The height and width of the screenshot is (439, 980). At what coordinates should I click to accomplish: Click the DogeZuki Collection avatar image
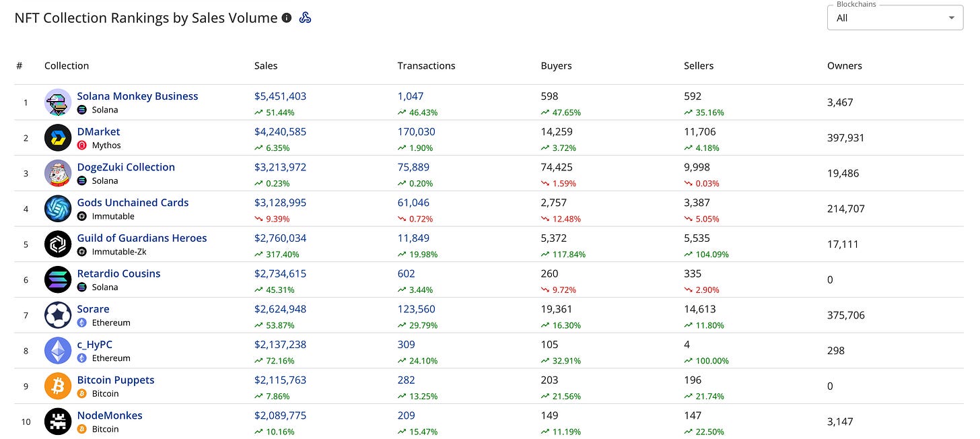(x=58, y=173)
